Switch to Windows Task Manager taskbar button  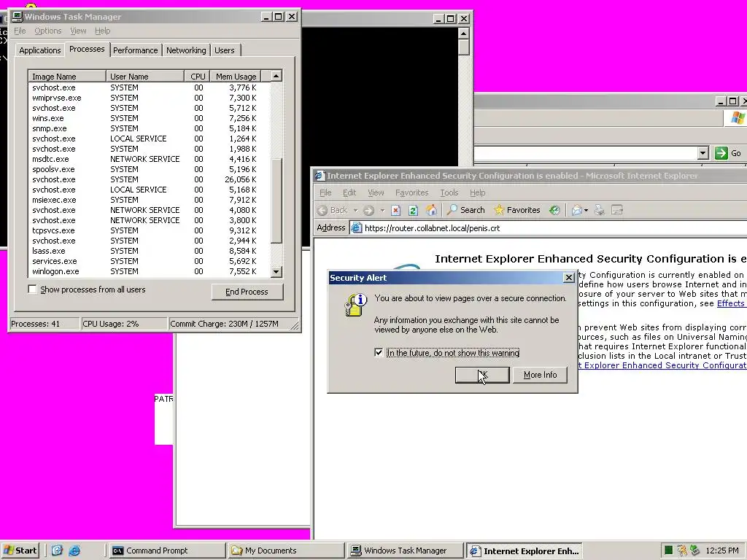pos(405,551)
